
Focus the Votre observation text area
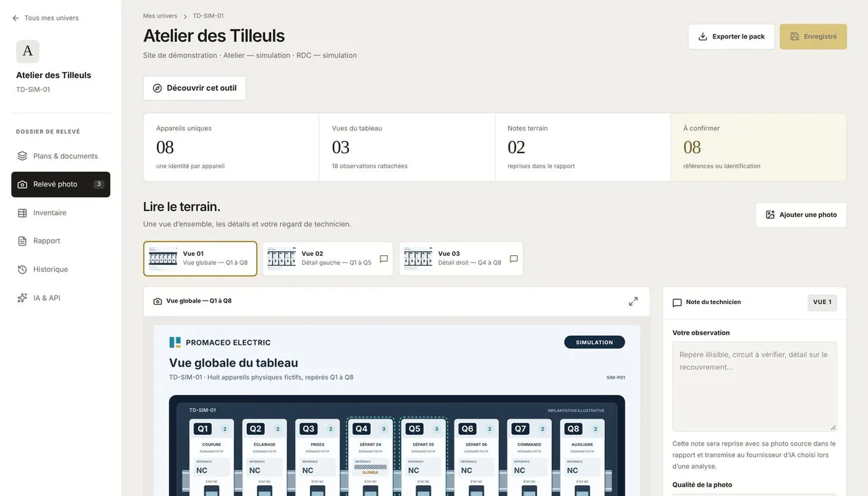[754, 387]
